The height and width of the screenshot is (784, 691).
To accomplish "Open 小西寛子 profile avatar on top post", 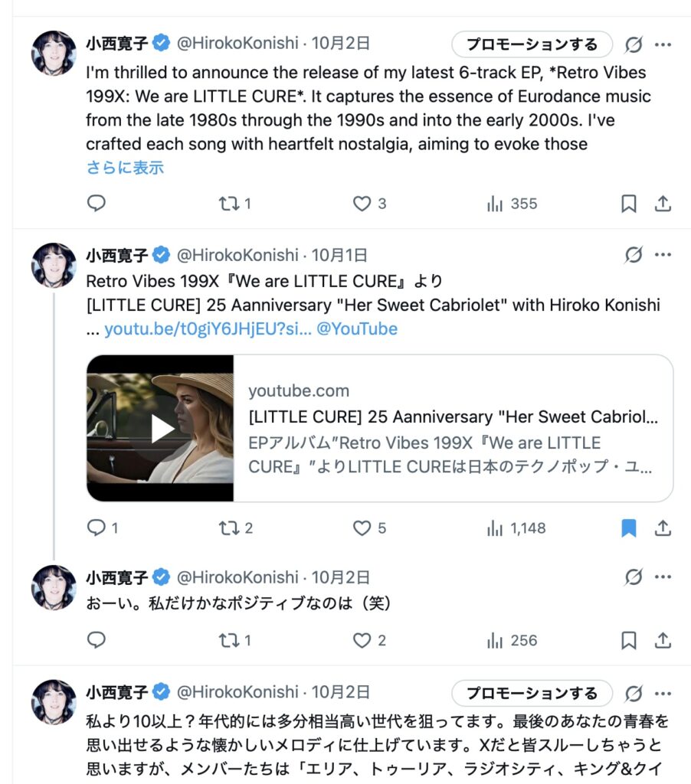I will pyautogui.click(x=54, y=54).
